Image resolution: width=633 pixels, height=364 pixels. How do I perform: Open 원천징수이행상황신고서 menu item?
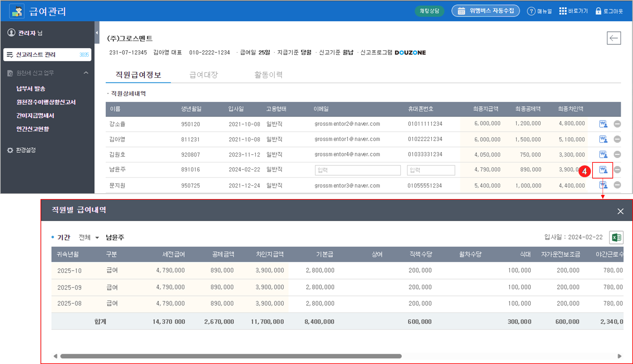pyautogui.click(x=46, y=102)
